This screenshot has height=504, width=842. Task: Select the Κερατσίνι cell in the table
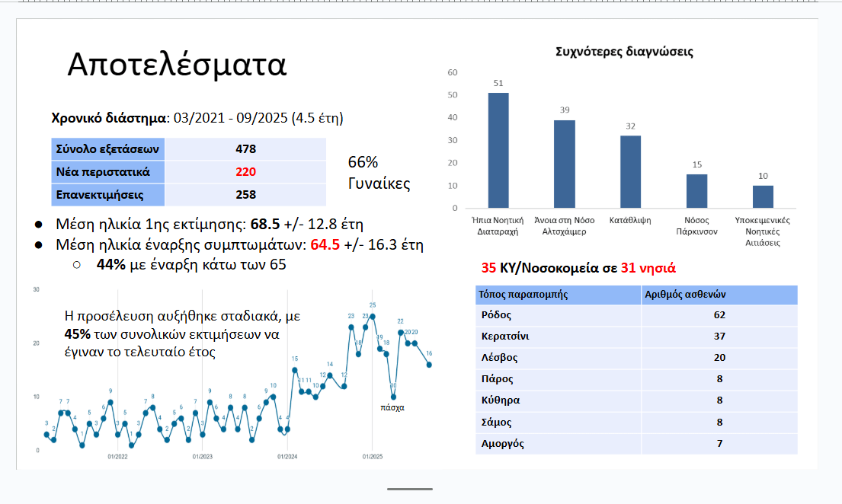(558, 337)
